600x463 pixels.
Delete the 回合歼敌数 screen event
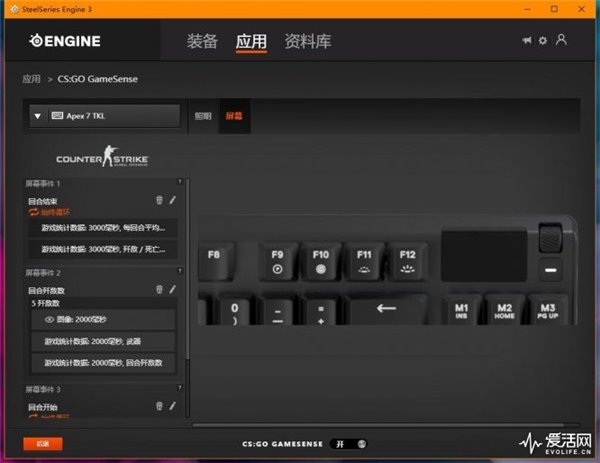pyautogui.click(x=159, y=289)
